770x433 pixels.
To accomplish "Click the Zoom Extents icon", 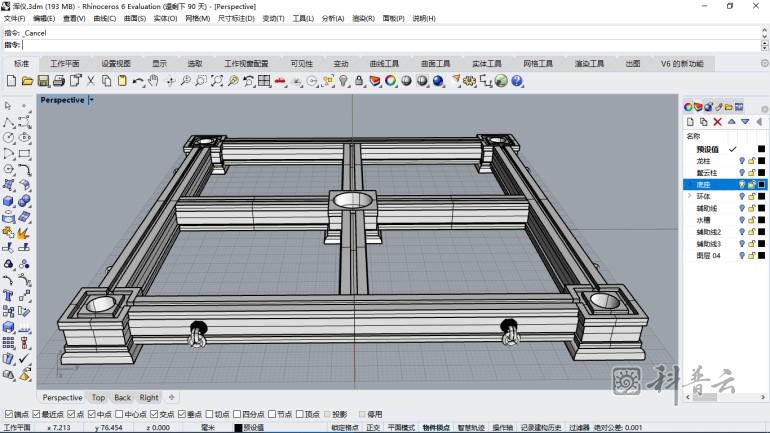I will (217, 81).
